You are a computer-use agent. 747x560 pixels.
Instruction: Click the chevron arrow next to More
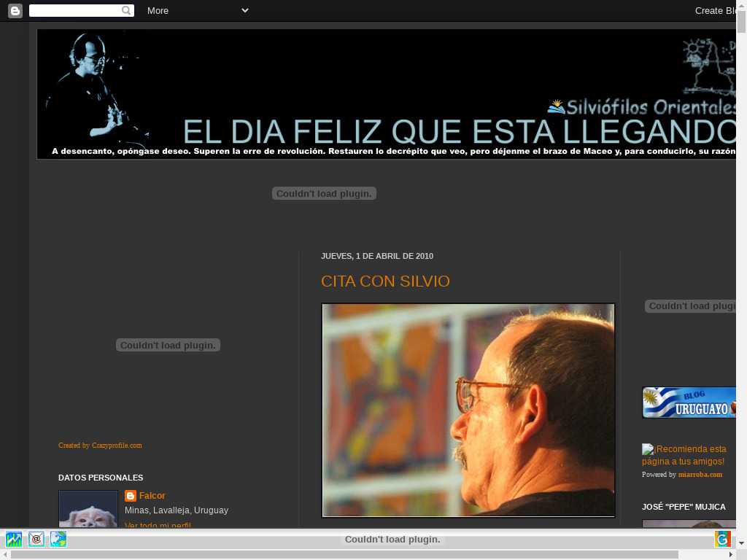[x=245, y=10]
